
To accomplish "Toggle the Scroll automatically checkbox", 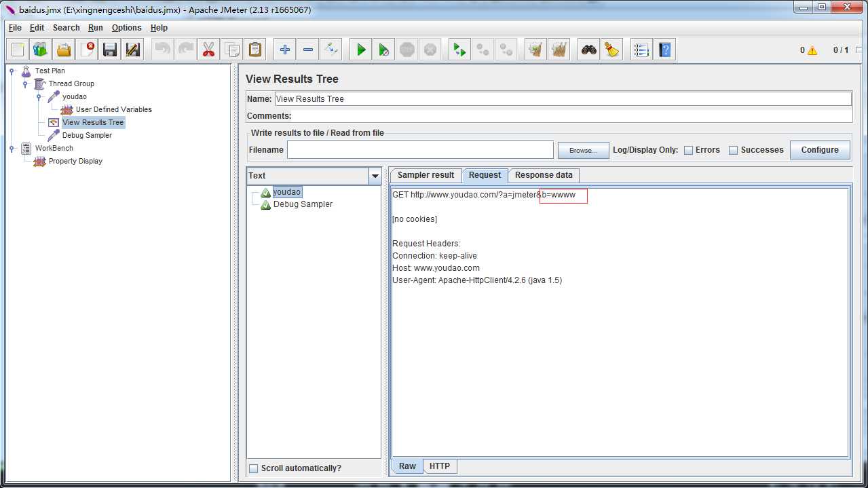I will tap(254, 468).
